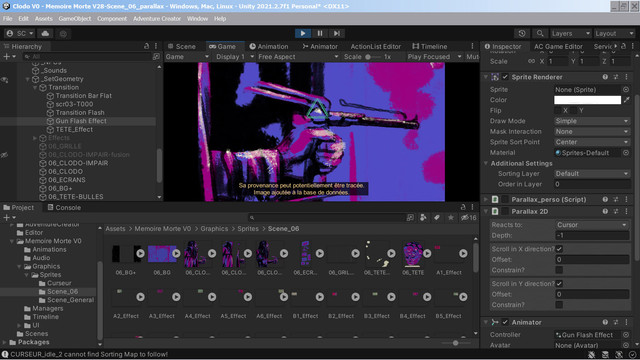Screen dimensions: 640x360
Task: Open the Mask Interaction dropdown
Action: click(x=592, y=131)
